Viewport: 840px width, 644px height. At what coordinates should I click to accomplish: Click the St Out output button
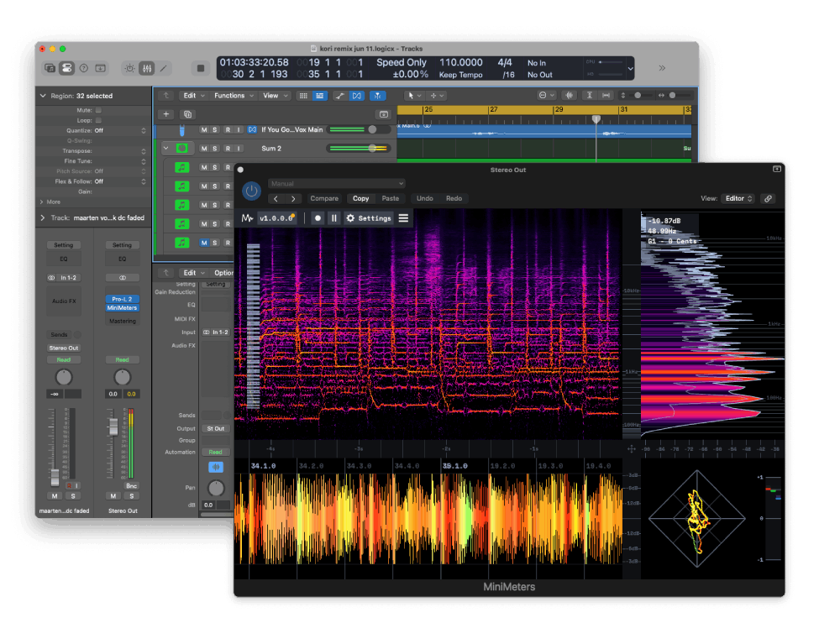point(216,429)
